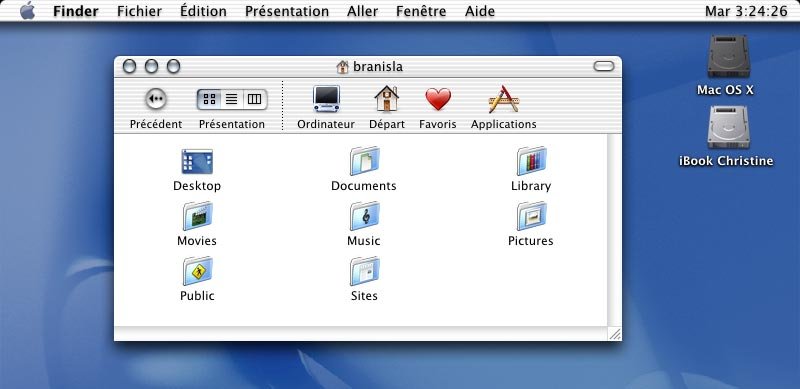Click the house proxy icon in title bar

[x=342, y=66]
